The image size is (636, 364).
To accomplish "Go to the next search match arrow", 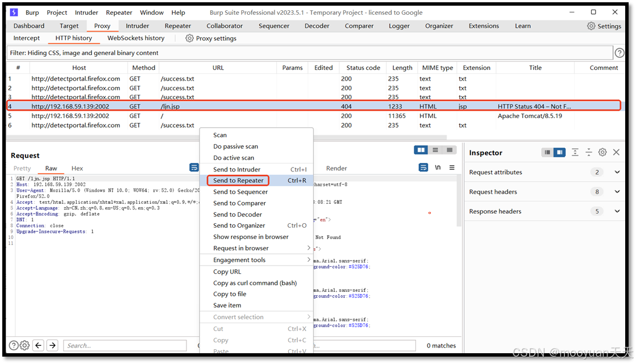I will pos(52,345).
